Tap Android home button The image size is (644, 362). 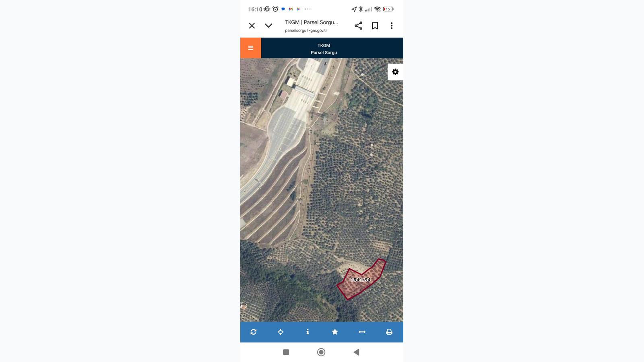pos(321,352)
